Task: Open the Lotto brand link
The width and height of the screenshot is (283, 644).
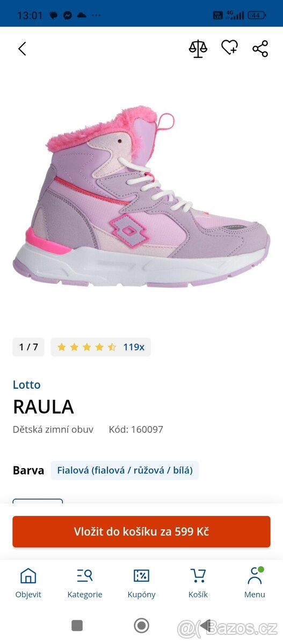Action: click(27, 385)
